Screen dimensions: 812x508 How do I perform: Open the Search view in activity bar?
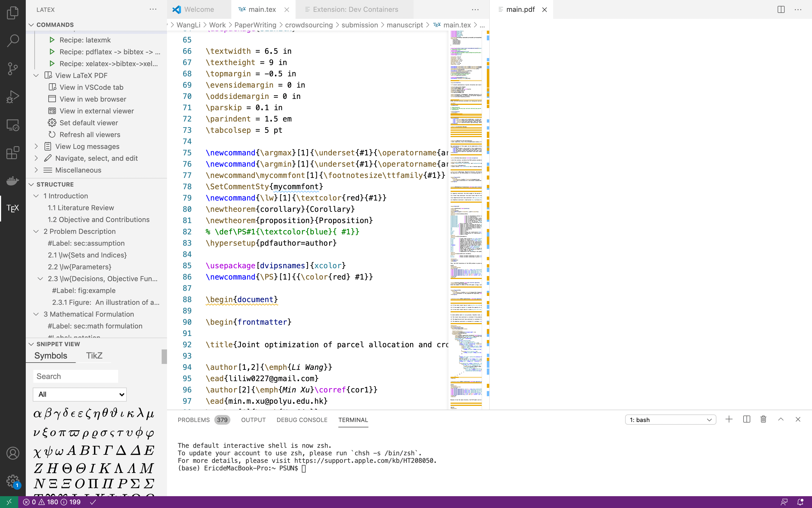tap(13, 41)
